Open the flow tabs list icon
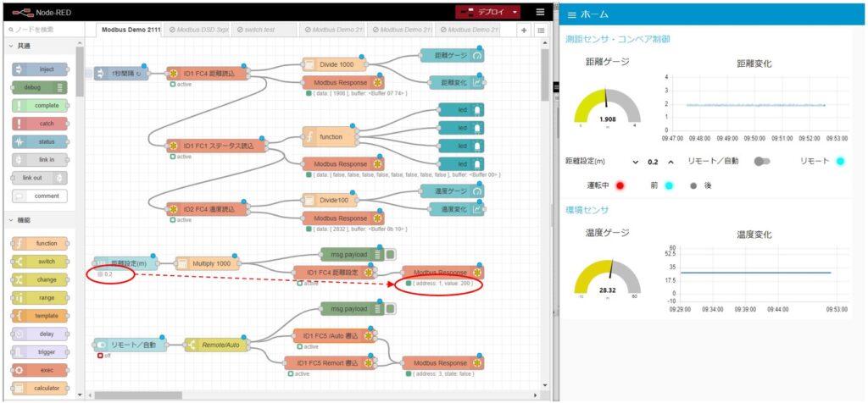Image resolution: width=868 pixels, height=403 pixels. click(x=541, y=30)
